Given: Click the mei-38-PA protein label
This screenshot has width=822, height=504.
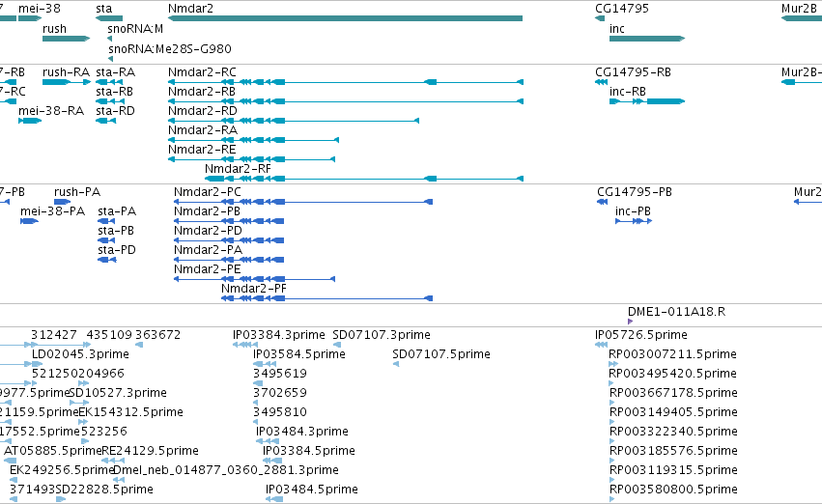Looking at the screenshot, I should [52, 211].
